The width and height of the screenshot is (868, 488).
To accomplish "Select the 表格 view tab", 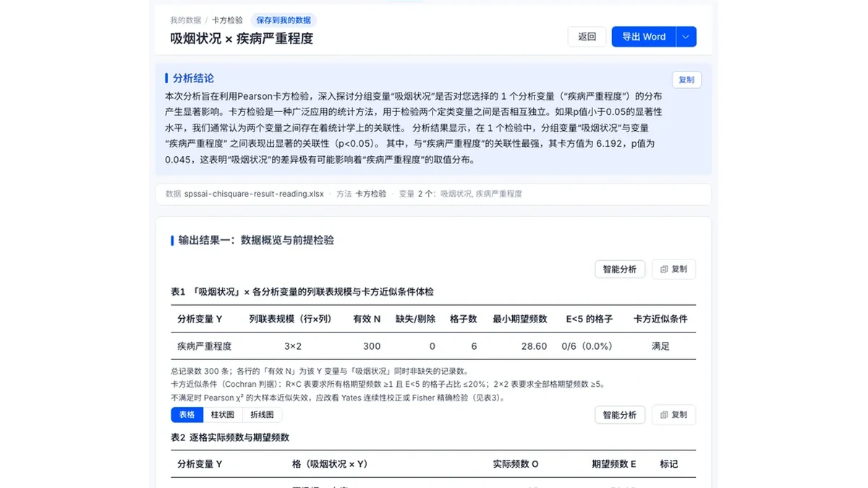I will tap(187, 415).
